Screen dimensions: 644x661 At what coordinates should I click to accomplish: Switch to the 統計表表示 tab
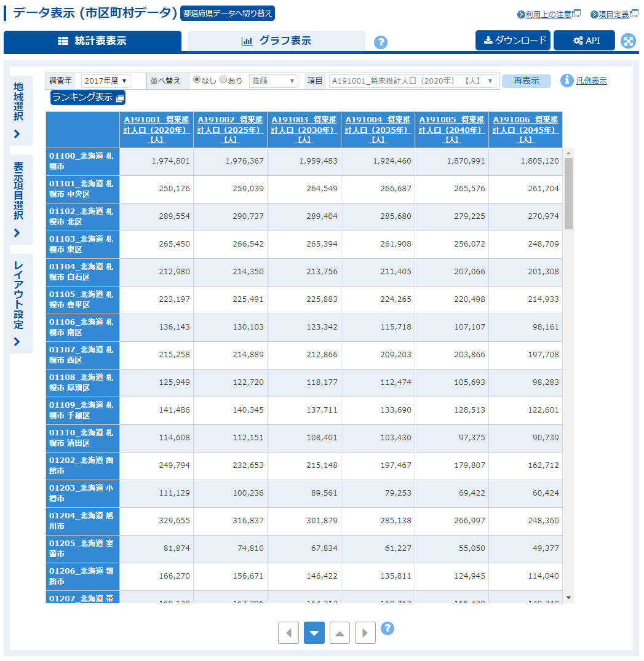click(92, 41)
